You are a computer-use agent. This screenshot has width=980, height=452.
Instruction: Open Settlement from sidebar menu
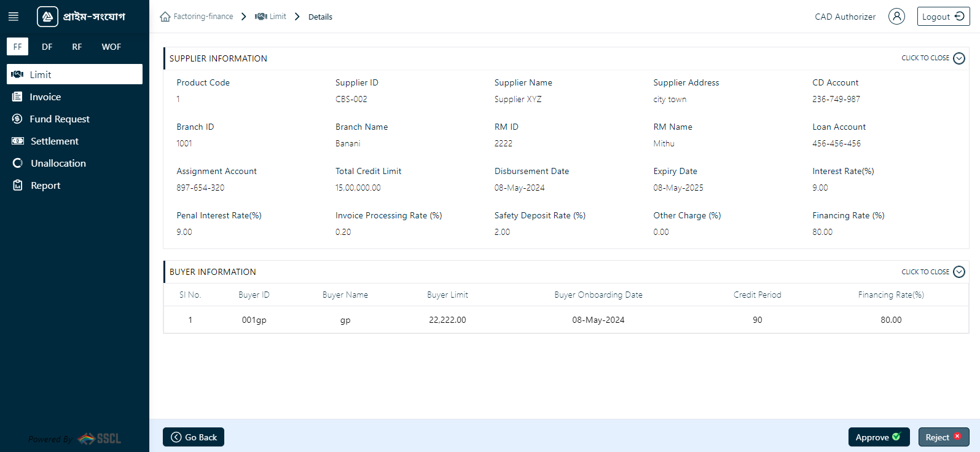75,141
